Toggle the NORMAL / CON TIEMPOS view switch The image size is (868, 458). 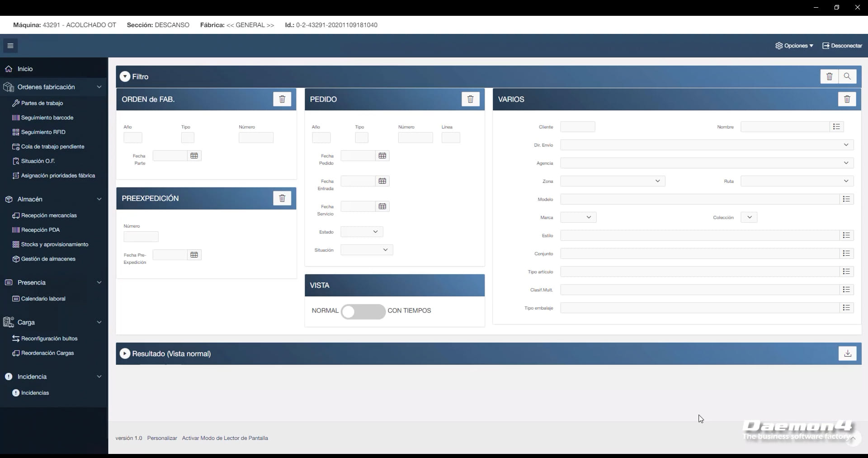(x=363, y=311)
